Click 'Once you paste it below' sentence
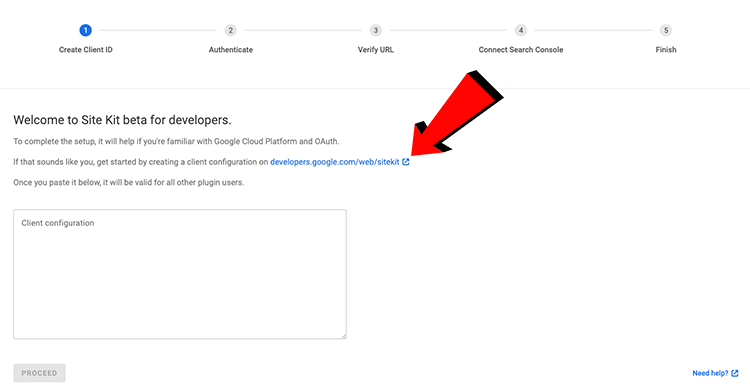The width and height of the screenshot is (750, 392). point(129,182)
